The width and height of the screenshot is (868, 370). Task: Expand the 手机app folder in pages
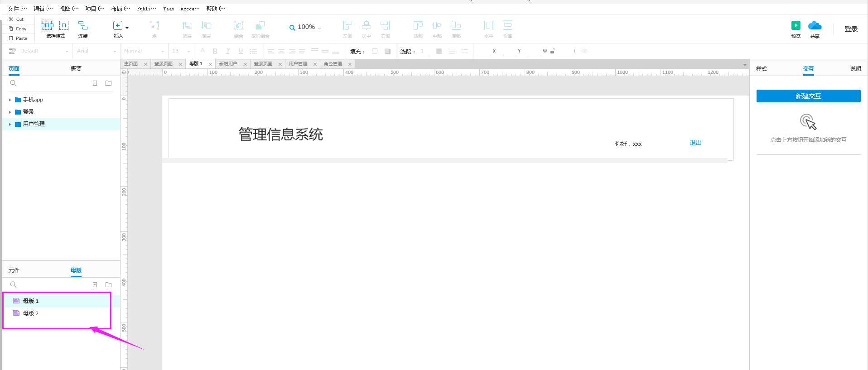pos(10,100)
